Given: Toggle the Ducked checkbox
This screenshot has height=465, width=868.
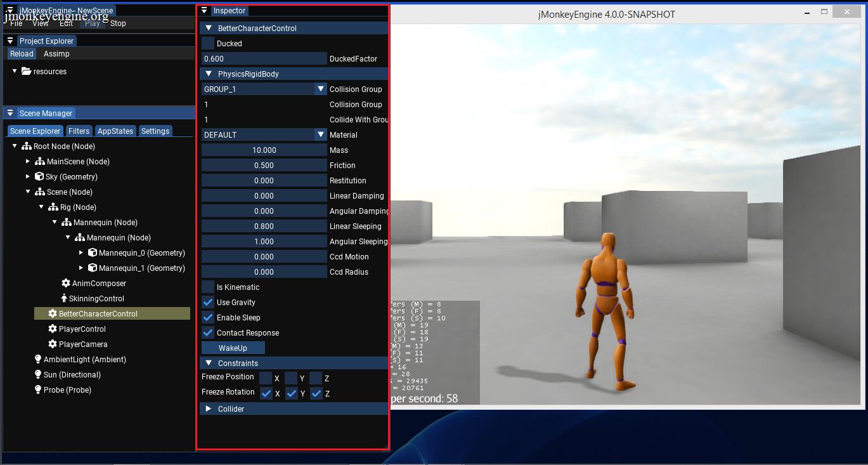Looking at the screenshot, I should tap(208, 43).
